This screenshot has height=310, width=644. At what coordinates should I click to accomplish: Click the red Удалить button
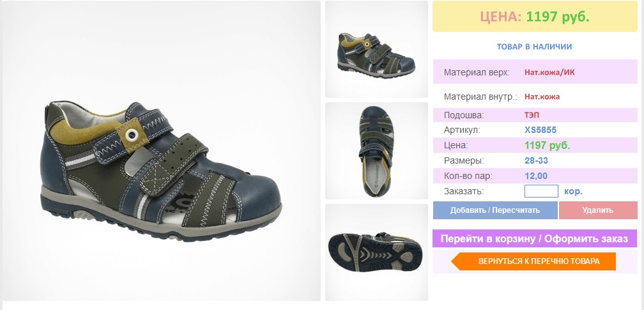[598, 210]
